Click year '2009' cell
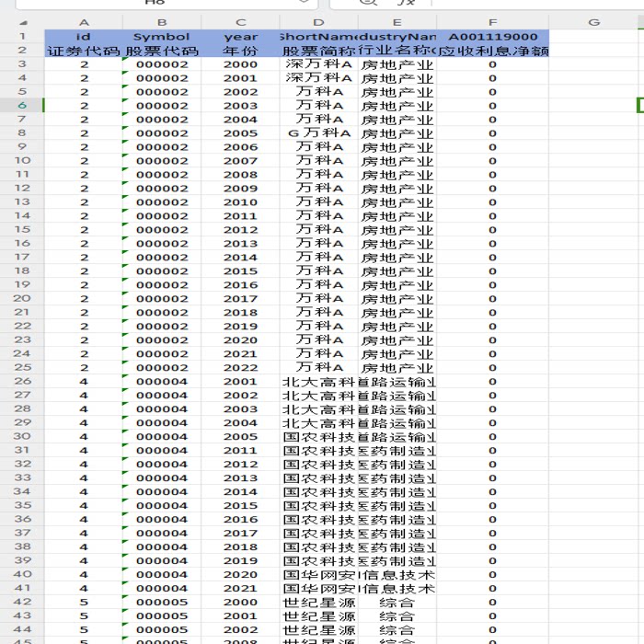The height and width of the screenshot is (644, 644). 241,189
